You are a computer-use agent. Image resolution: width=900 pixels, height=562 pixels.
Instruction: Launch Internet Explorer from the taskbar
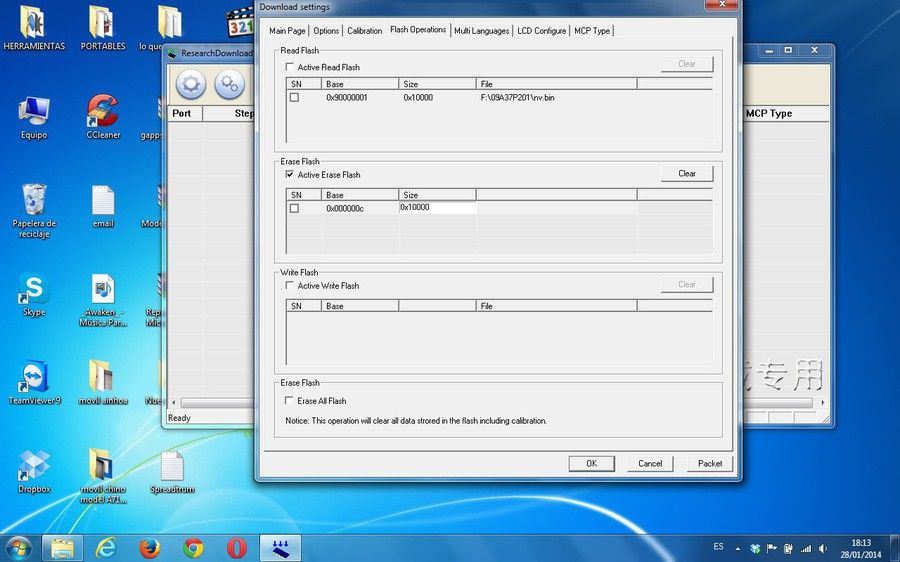tap(106, 548)
